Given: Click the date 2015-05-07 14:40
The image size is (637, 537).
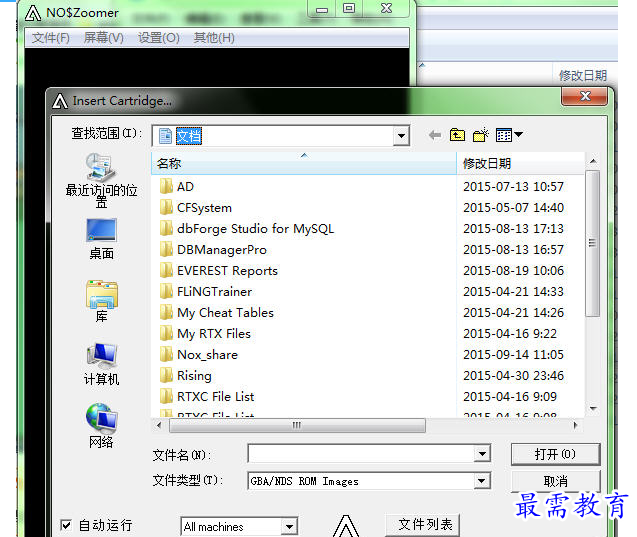Looking at the screenshot, I should (514, 208).
